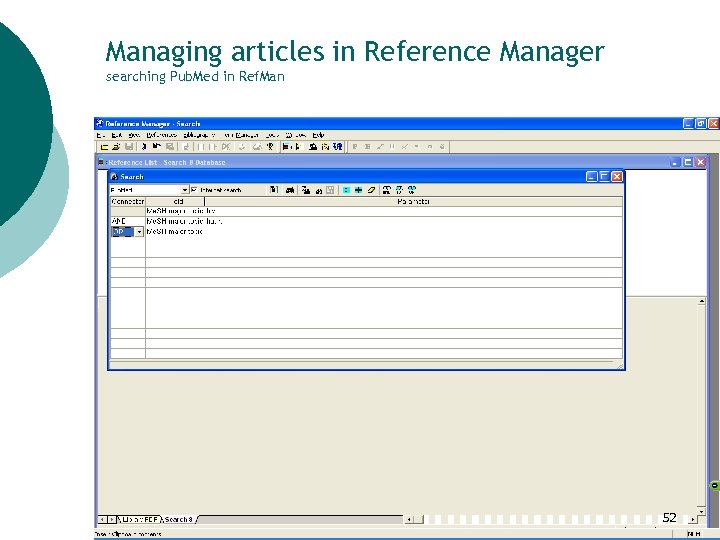Click the cyan square icon in Search toolbar

pyautogui.click(x=346, y=190)
